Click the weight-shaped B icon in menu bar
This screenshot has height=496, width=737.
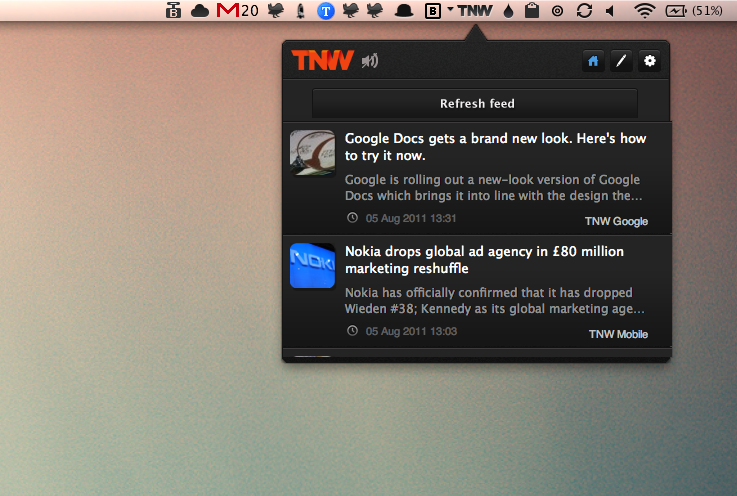pos(173,10)
